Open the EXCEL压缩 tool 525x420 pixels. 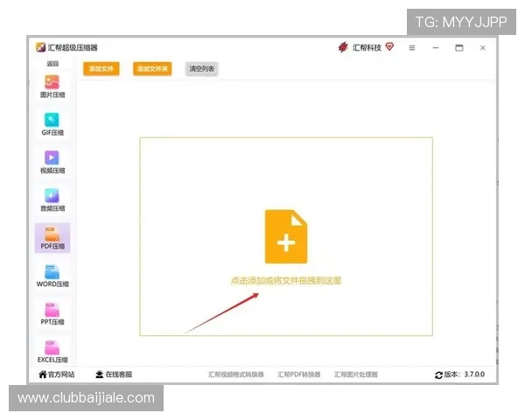(52, 352)
